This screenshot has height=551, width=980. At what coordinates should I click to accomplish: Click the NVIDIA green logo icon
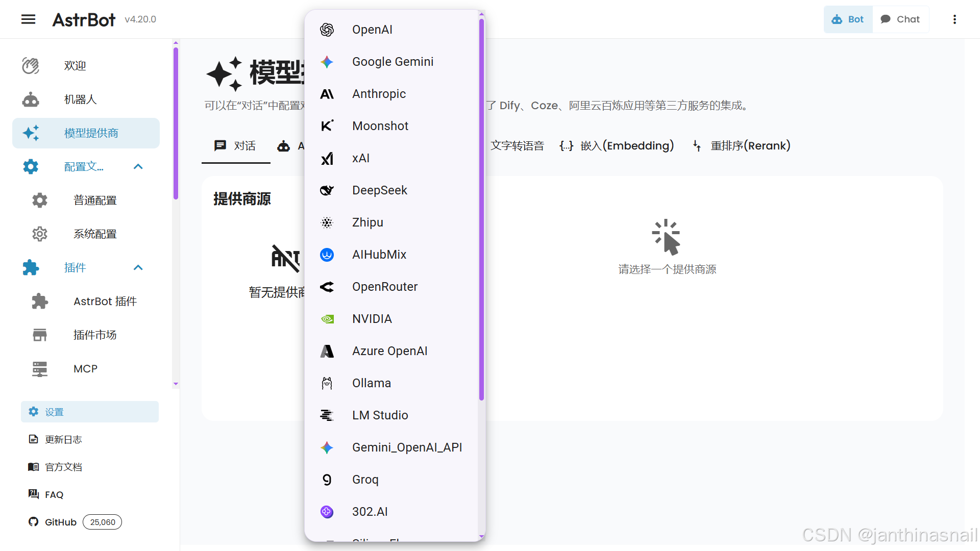327,319
